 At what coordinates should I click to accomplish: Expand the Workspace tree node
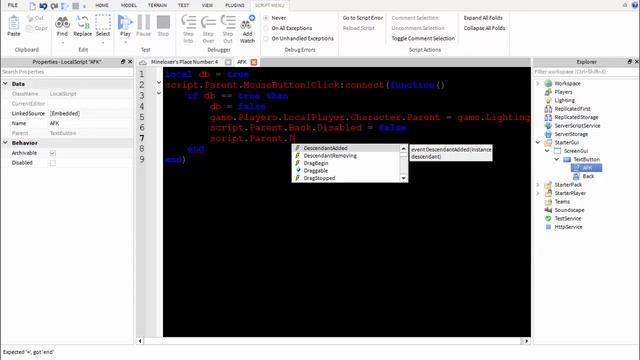(x=538, y=83)
